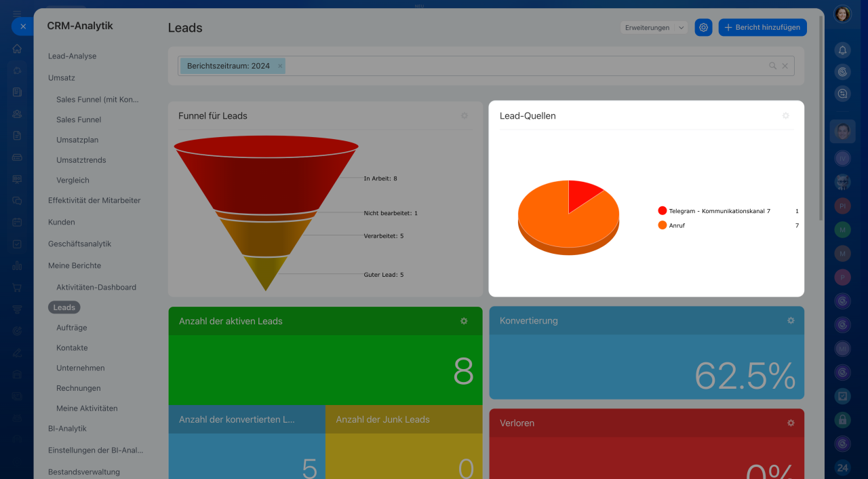The image size is (868, 479).
Task: Click the Verarbeitet: 5 funnel label
Action: point(384,235)
